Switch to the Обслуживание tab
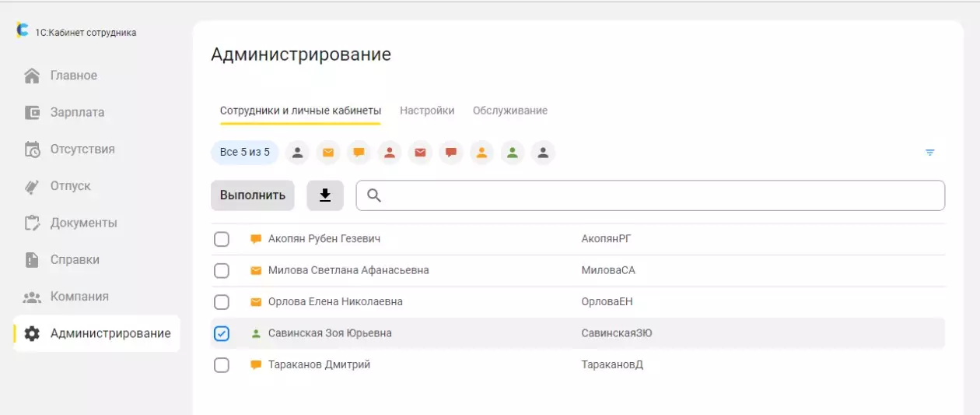Screen dimensions: 980x415 pos(510,111)
